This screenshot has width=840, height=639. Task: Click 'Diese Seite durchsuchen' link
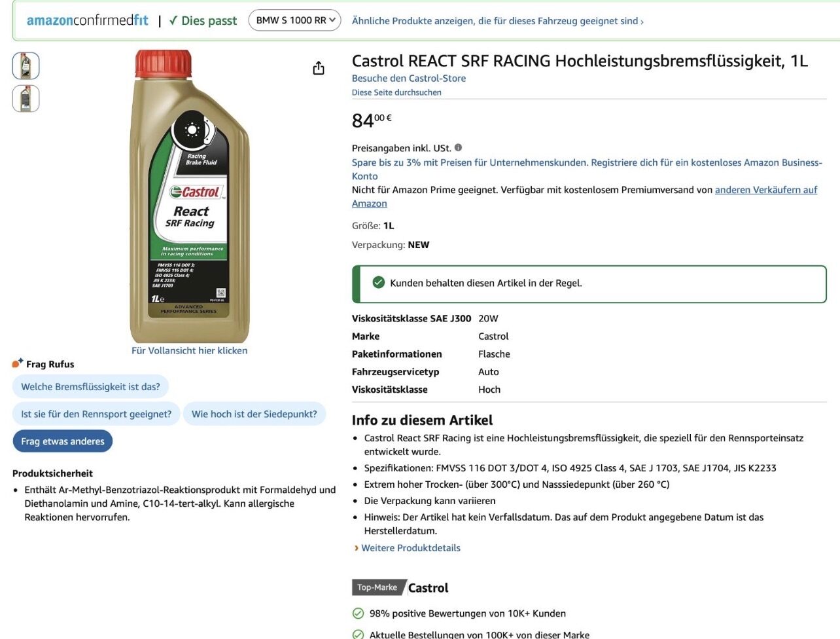point(396,92)
